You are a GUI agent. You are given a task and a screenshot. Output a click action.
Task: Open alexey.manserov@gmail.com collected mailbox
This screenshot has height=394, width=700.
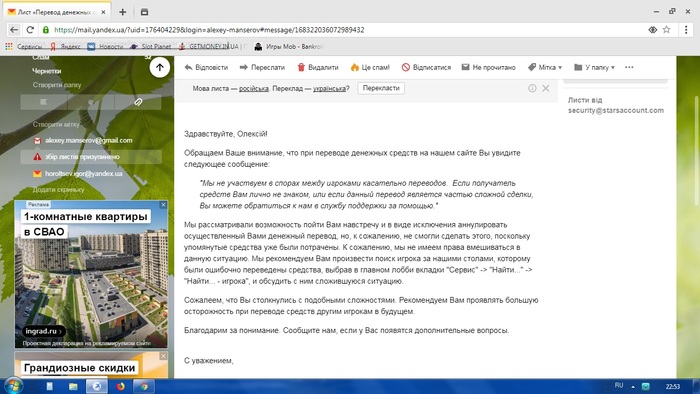point(88,141)
